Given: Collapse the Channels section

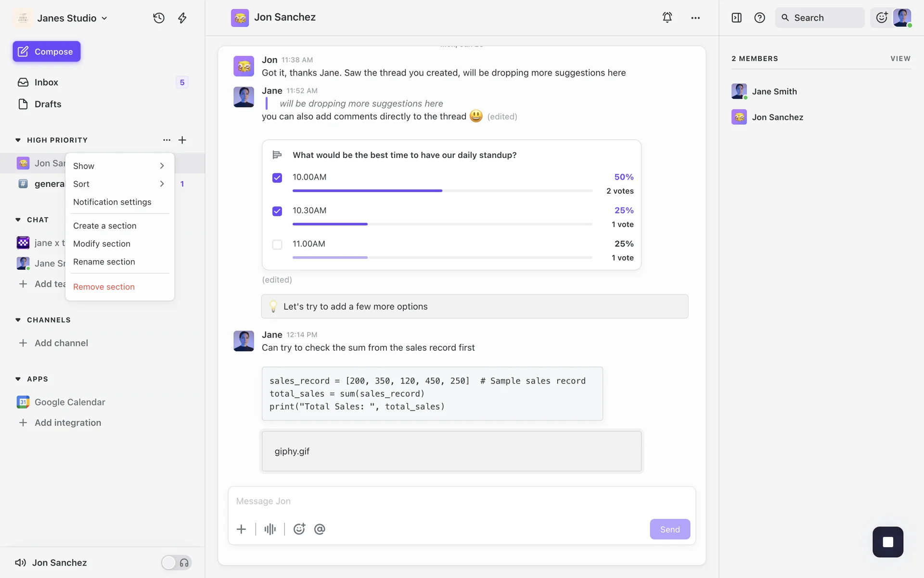Looking at the screenshot, I should pyautogui.click(x=18, y=320).
